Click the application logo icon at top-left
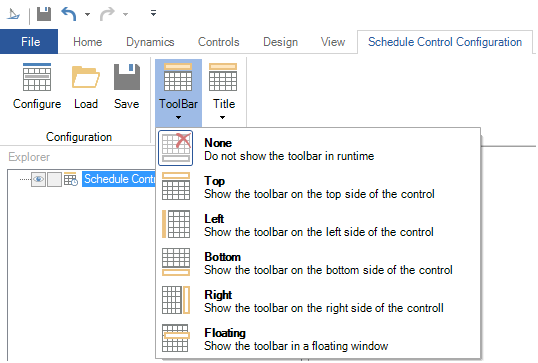This screenshot has width=538, height=363. (14, 14)
